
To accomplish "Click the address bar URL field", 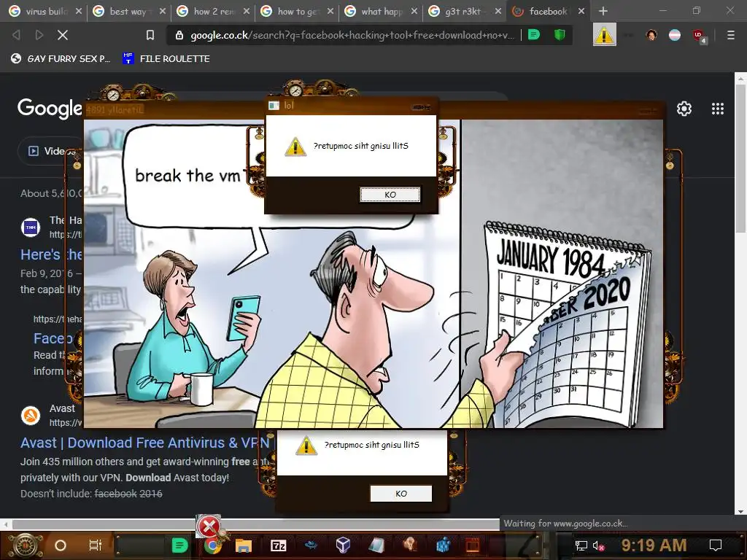I will pyautogui.click(x=352, y=35).
